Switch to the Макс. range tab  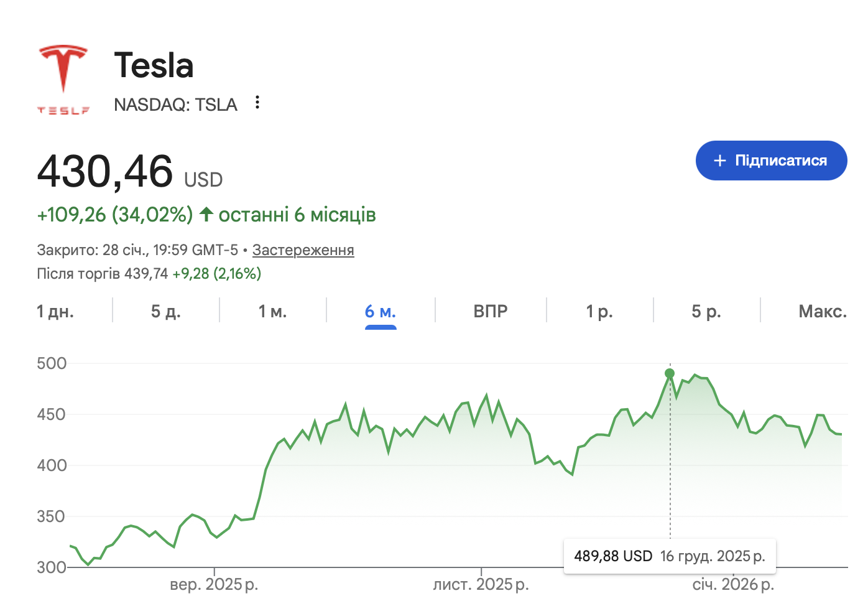coord(822,311)
